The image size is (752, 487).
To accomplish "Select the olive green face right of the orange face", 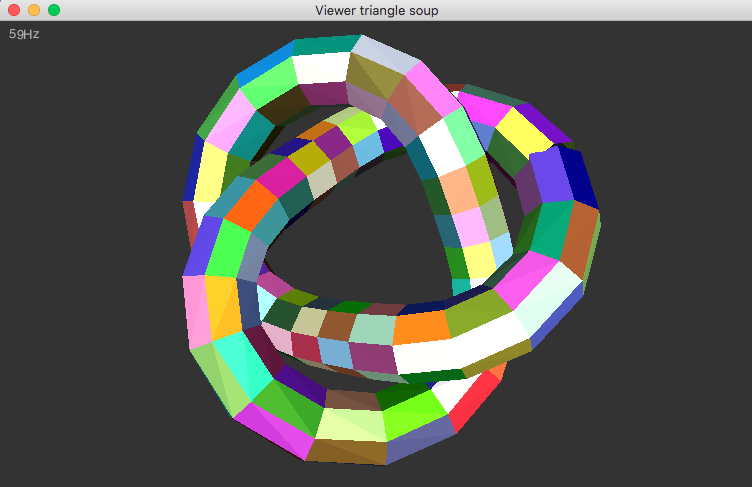I will click(477, 315).
